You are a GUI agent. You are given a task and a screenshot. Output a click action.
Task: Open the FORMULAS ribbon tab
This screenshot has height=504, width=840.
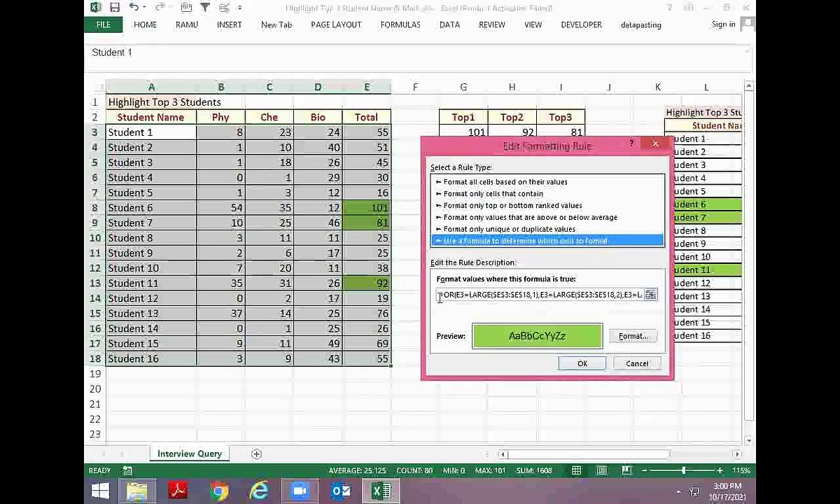[400, 24]
